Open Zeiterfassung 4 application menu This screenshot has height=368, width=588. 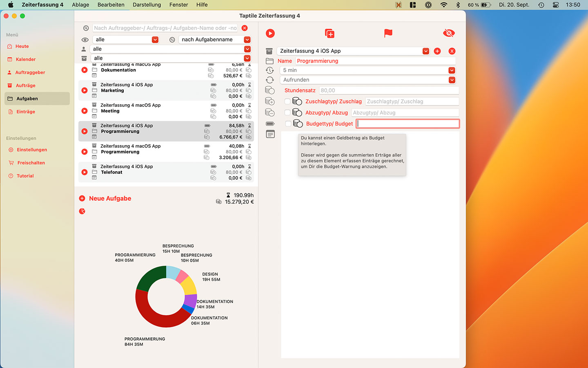42,5
